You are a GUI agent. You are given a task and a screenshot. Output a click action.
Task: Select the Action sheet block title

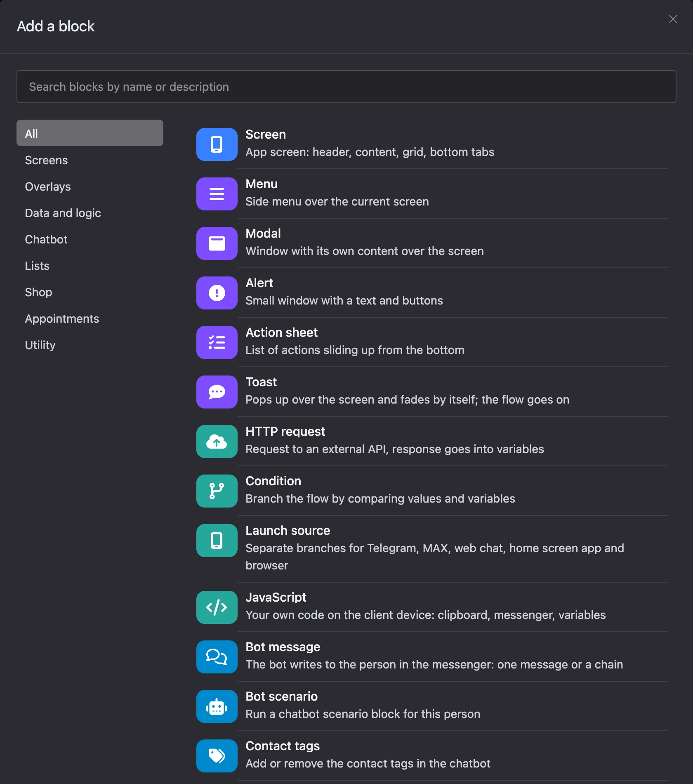(x=282, y=333)
